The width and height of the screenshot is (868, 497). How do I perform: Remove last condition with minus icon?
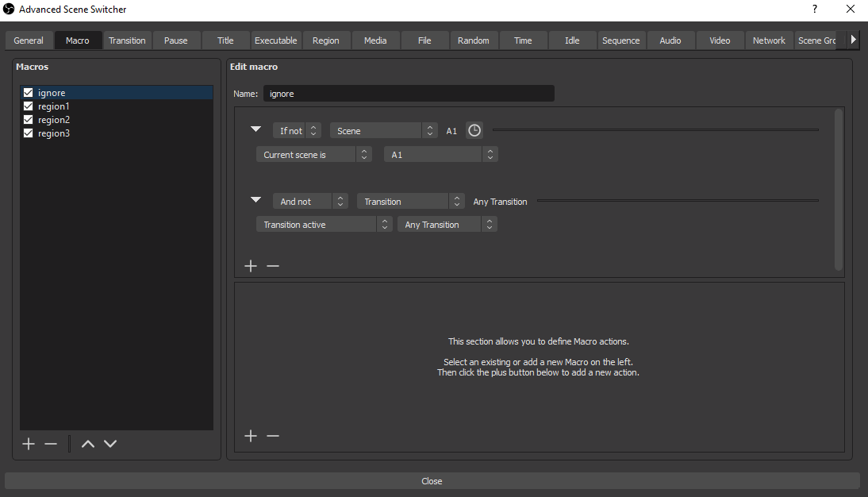(x=273, y=266)
